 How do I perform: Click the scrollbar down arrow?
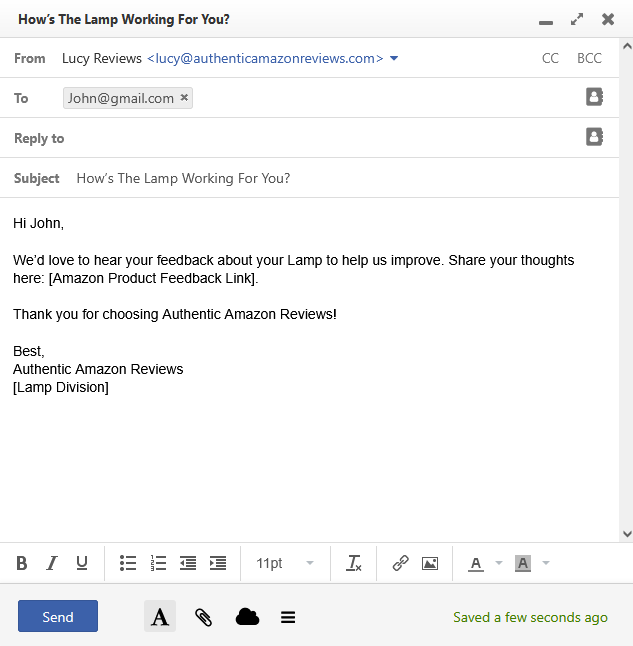point(627,534)
